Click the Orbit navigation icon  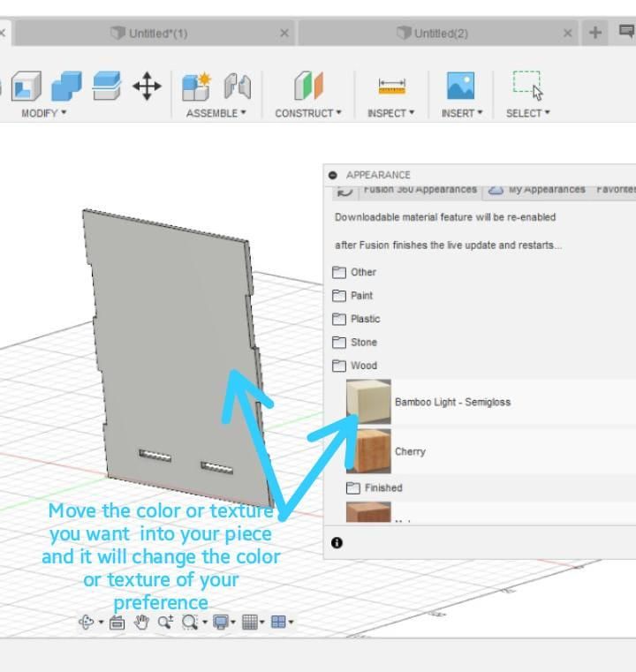tap(87, 622)
